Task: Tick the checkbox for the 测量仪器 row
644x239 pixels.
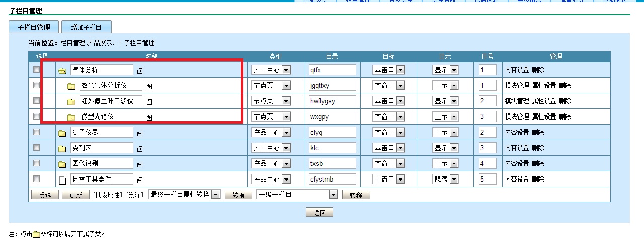Action: tap(36, 132)
